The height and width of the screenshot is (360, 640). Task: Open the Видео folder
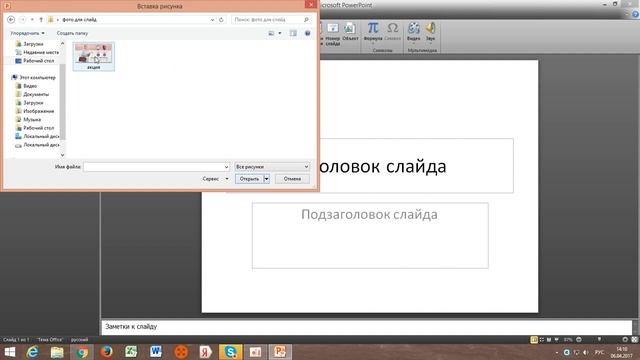[x=26, y=86]
